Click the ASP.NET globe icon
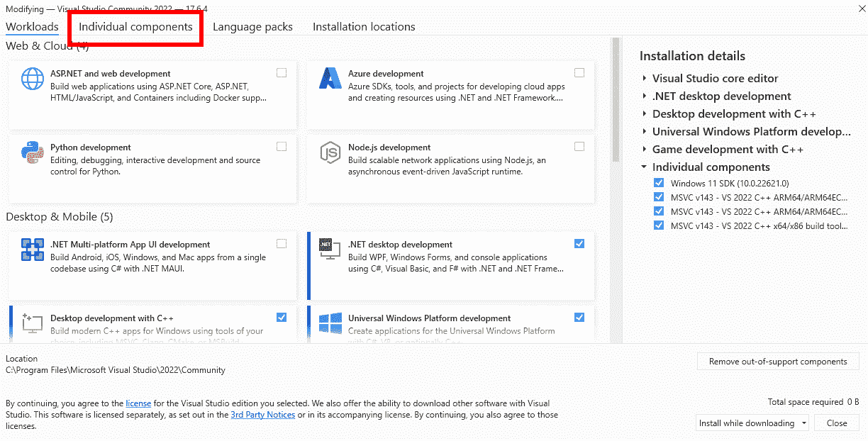The width and height of the screenshot is (868, 441). [x=33, y=79]
